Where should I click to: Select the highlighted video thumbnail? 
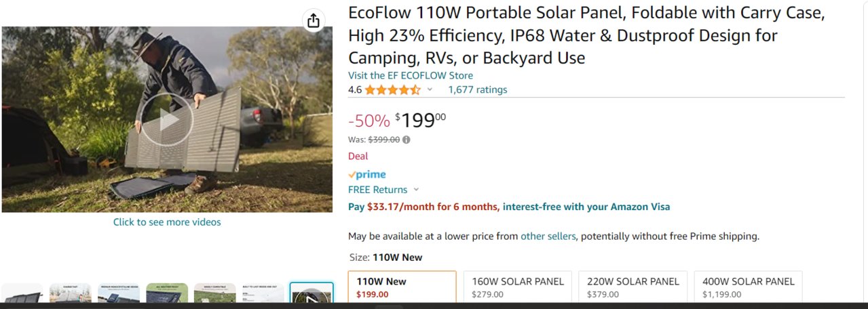point(312,293)
